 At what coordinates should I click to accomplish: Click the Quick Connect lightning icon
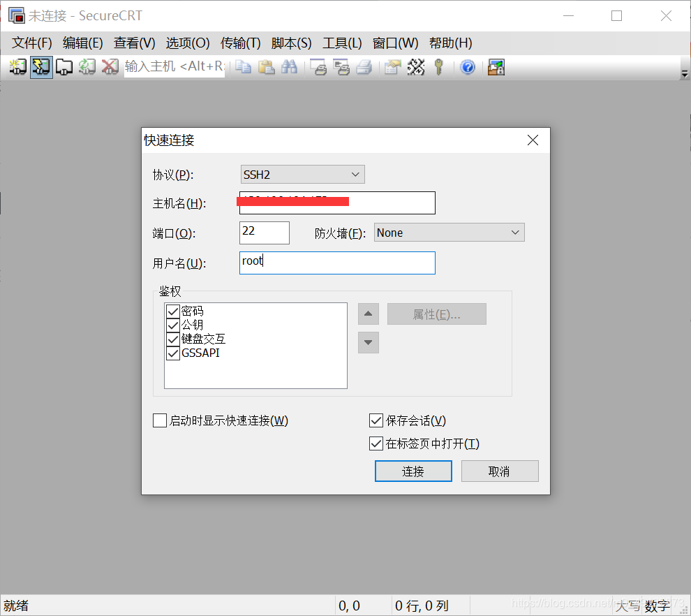pyautogui.click(x=41, y=67)
